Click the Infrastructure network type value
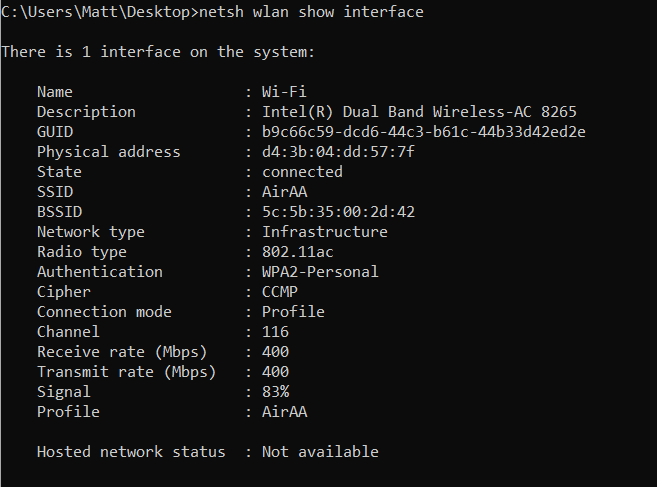Screen dimensions: 657x487 point(324,232)
